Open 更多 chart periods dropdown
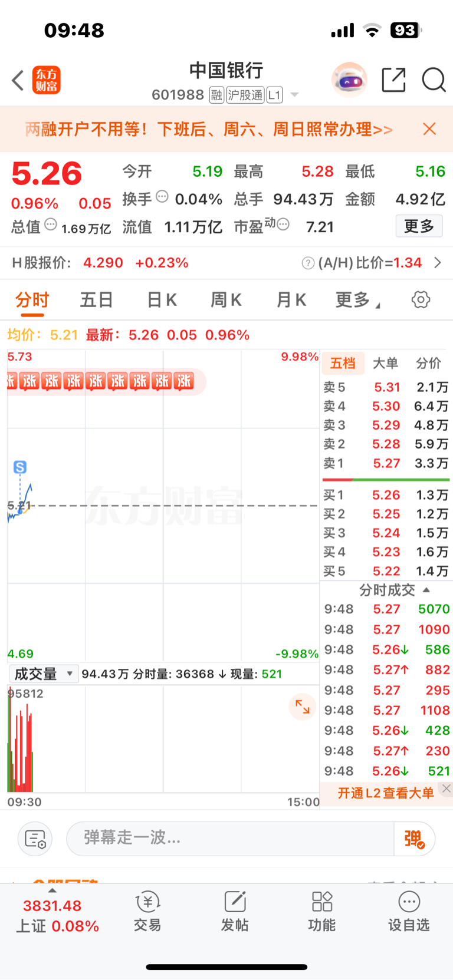Viewport: 453px width, 980px height. click(x=357, y=300)
